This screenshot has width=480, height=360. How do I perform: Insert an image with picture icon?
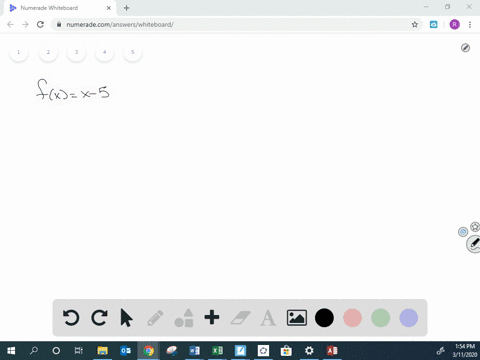pos(297,318)
